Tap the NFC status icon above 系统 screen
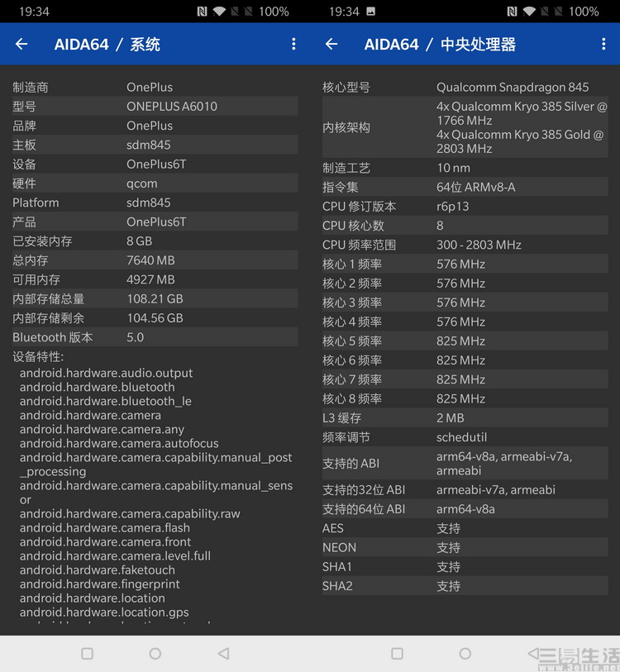The height and width of the screenshot is (672, 620). click(202, 12)
